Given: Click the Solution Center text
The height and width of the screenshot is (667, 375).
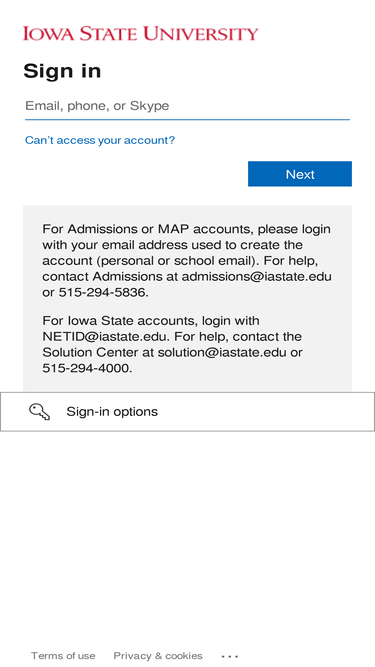Looking at the screenshot, I should (90, 352).
